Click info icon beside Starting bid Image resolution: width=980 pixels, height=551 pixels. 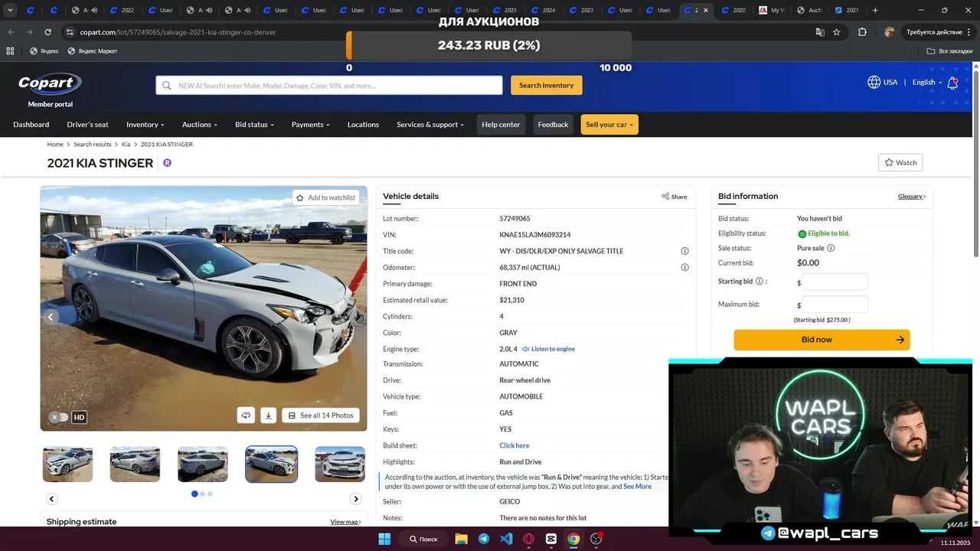[x=759, y=282]
